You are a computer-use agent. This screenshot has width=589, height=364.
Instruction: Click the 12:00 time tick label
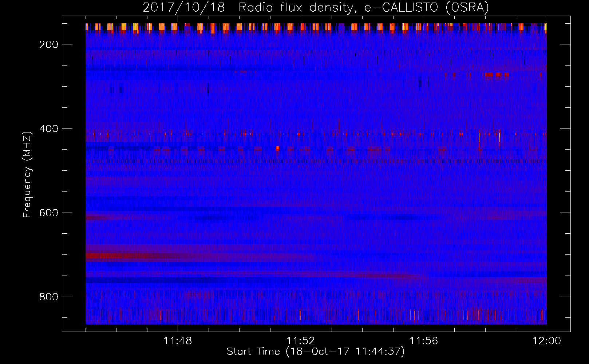547,341
